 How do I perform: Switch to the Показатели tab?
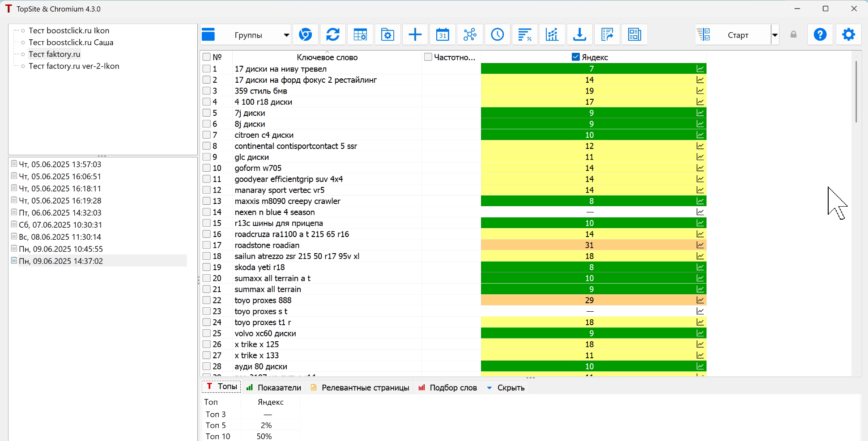(x=273, y=388)
